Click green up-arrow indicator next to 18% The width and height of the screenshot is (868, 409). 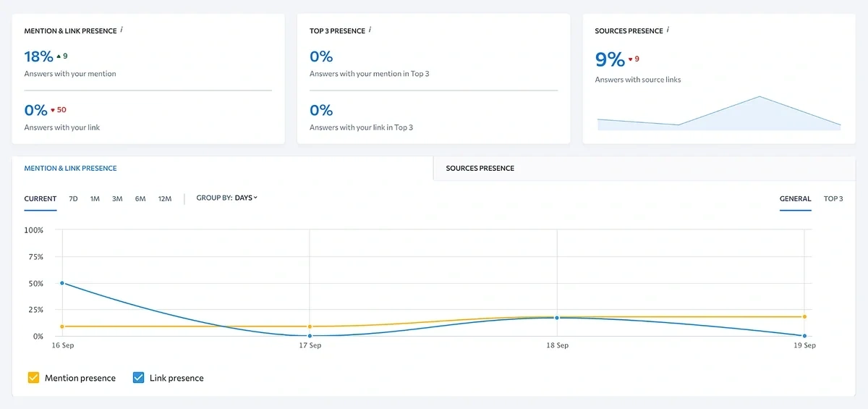(59, 56)
